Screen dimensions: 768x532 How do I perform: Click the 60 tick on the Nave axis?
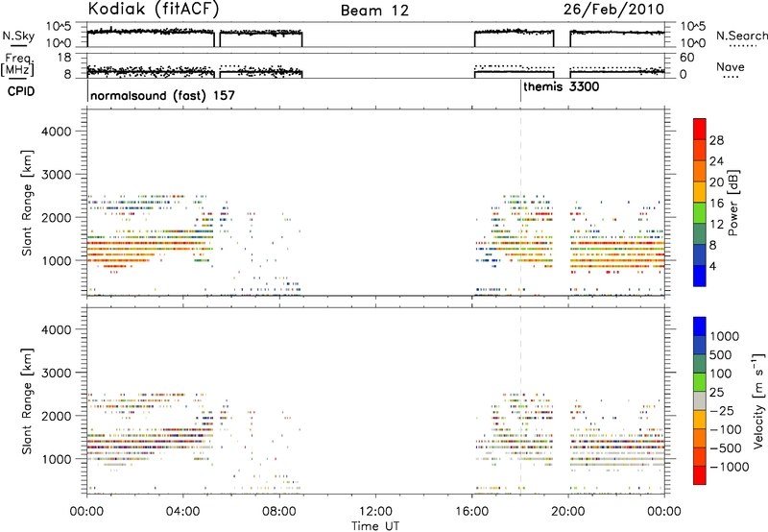point(687,58)
